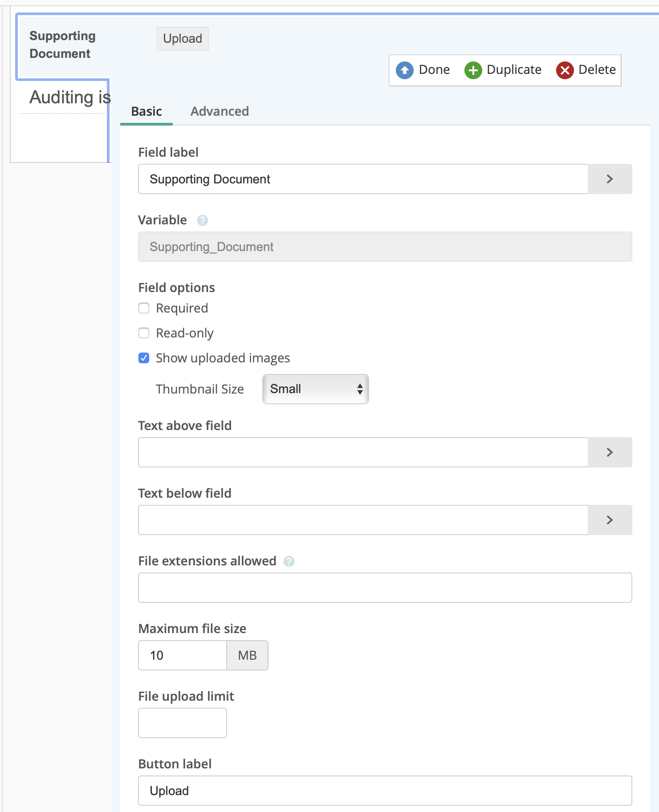Expand the Field label chevron button
659x812 pixels.
click(x=610, y=179)
